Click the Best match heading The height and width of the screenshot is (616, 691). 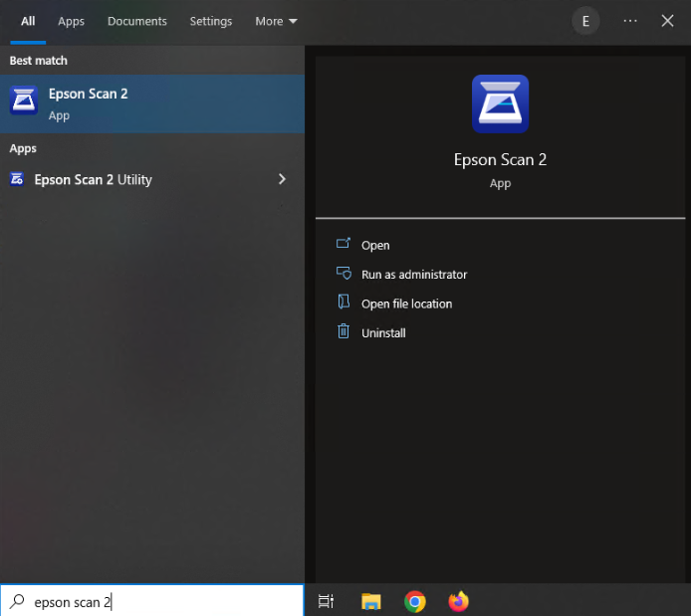coord(39,61)
